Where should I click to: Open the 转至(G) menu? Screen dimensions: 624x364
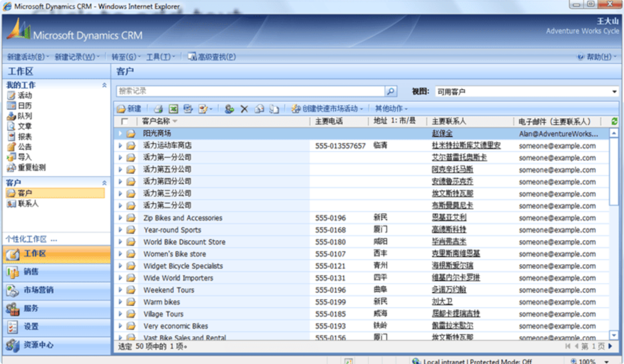pos(126,57)
